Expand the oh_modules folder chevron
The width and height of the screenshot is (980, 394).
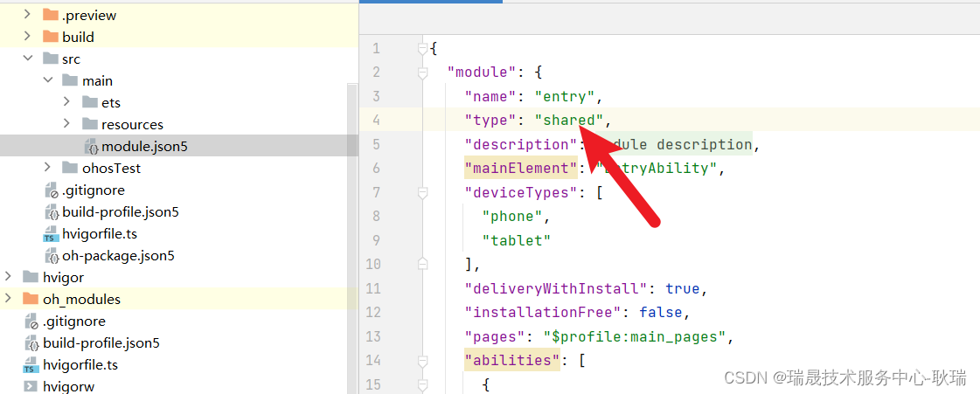[8, 298]
